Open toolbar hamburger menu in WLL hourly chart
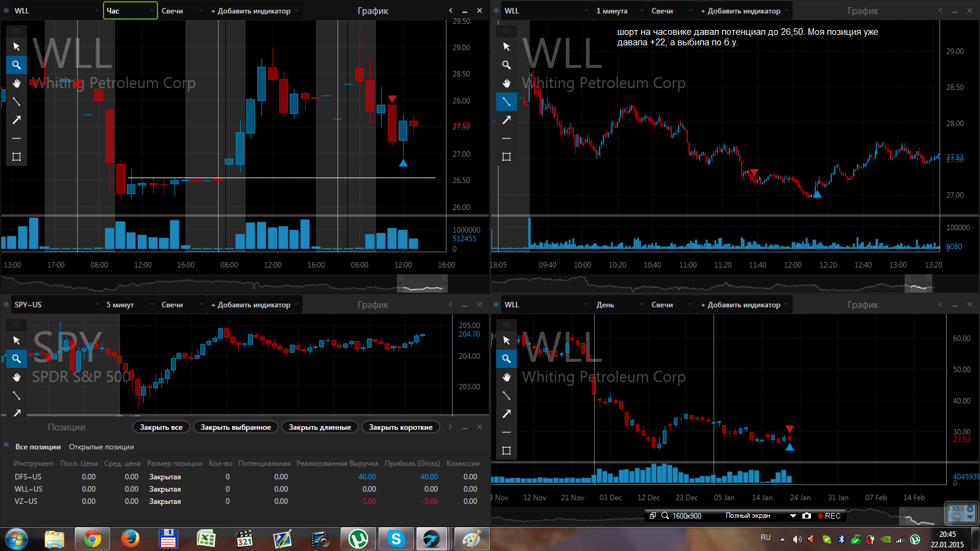Image resolution: width=980 pixels, height=551 pixels. [x=17, y=31]
